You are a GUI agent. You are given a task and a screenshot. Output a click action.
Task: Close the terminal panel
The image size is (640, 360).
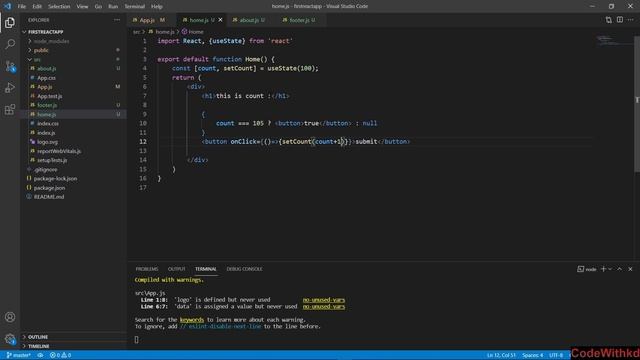click(x=630, y=269)
